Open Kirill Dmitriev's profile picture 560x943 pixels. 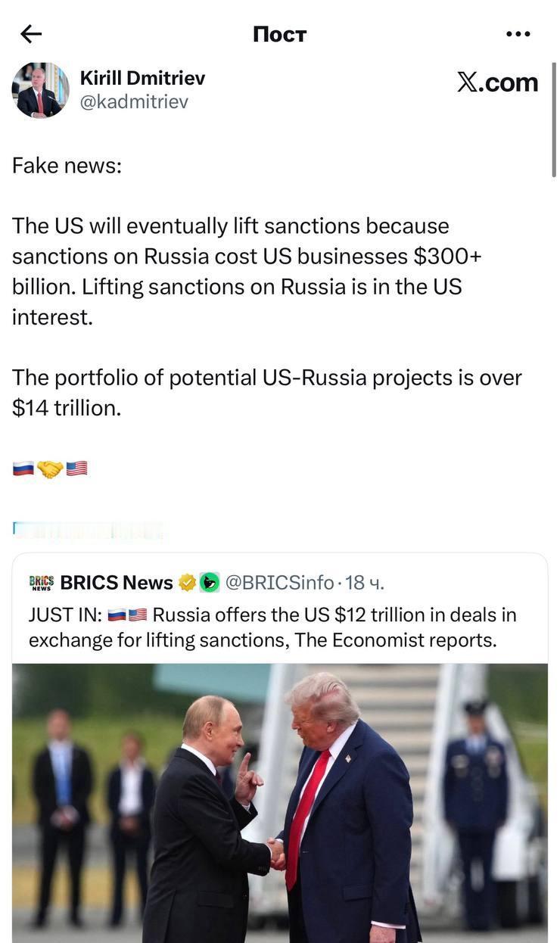pos(40,90)
